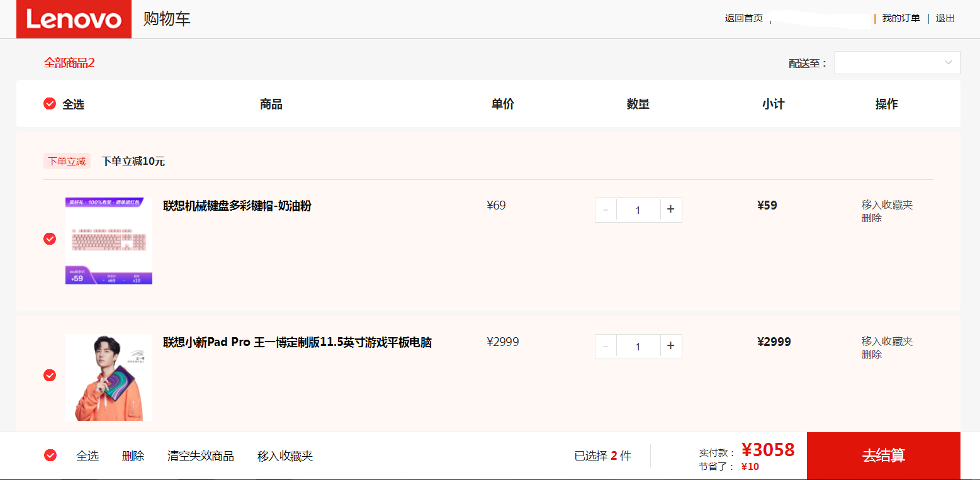
Task: Open the 小新Pad Pro product thumbnail
Action: 109,377
